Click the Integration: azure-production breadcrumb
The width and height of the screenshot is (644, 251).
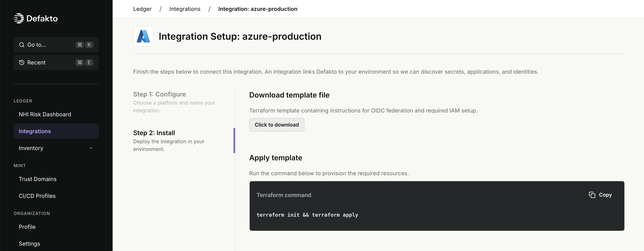(258, 9)
